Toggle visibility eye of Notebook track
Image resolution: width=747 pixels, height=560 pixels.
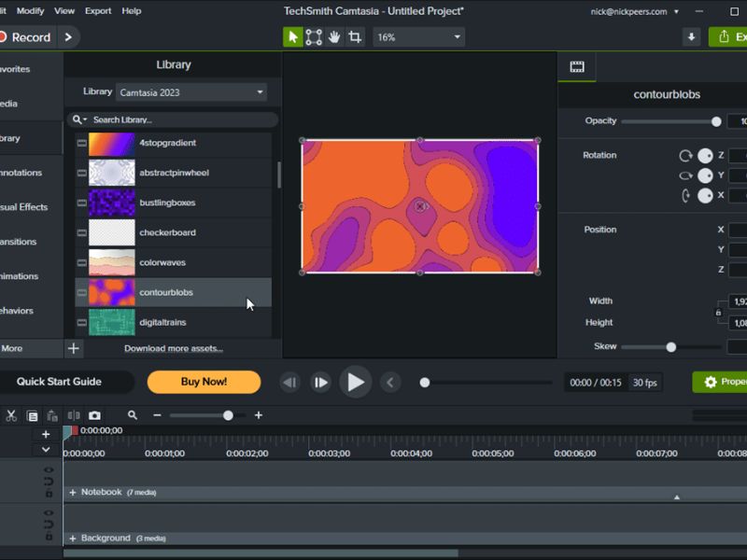tap(49, 470)
